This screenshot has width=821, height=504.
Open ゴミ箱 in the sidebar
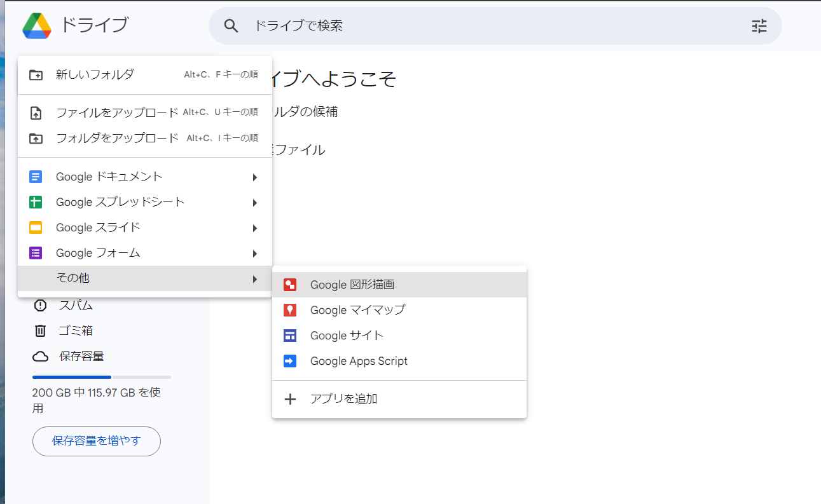tap(76, 330)
